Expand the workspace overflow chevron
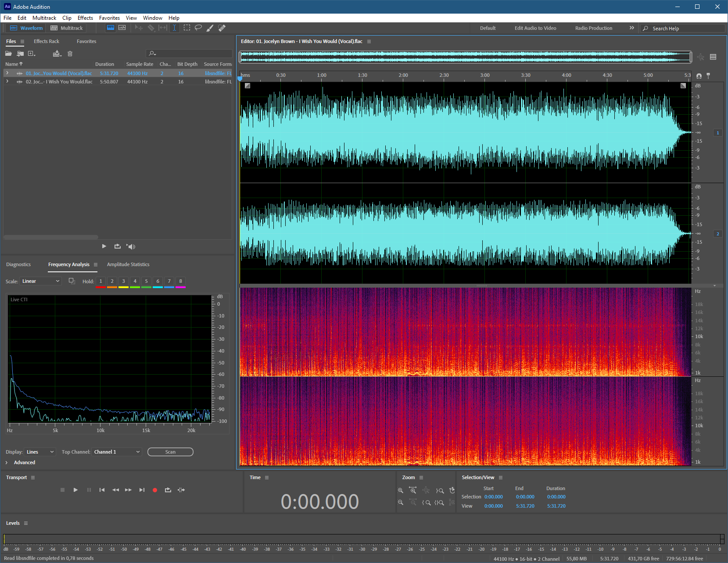This screenshot has height=563, width=728. point(632,28)
